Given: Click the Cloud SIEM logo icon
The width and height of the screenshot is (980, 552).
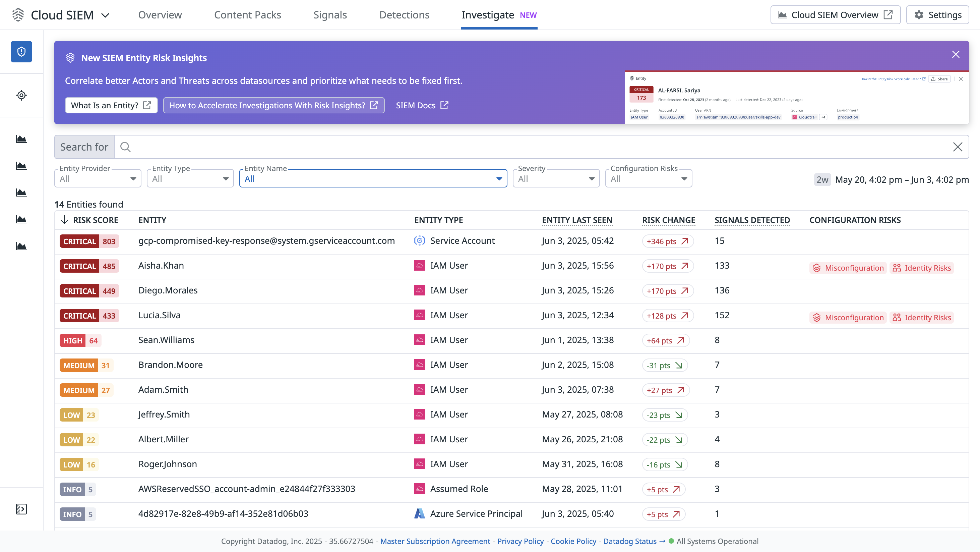Looking at the screenshot, I should tap(18, 15).
